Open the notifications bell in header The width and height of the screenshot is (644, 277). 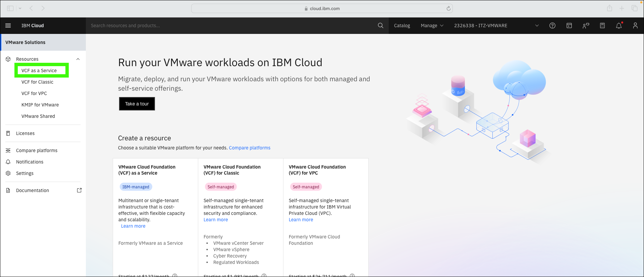pos(619,26)
